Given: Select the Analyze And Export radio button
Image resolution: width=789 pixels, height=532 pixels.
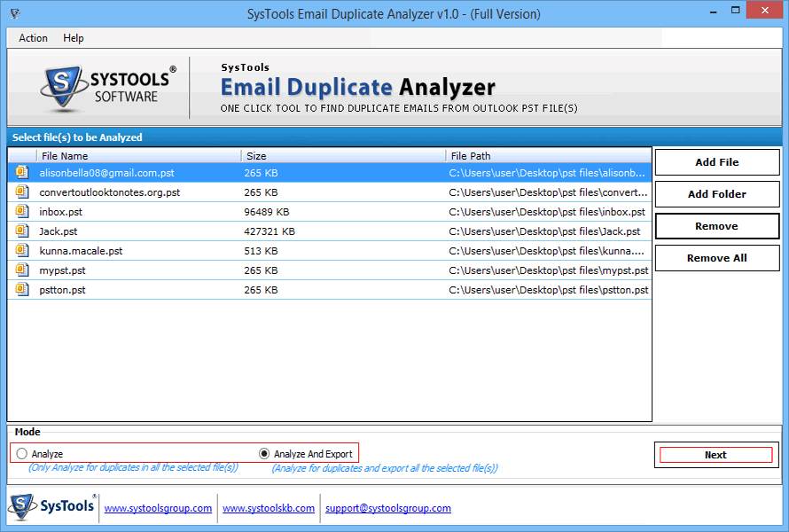Looking at the screenshot, I should tap(263, 453).
